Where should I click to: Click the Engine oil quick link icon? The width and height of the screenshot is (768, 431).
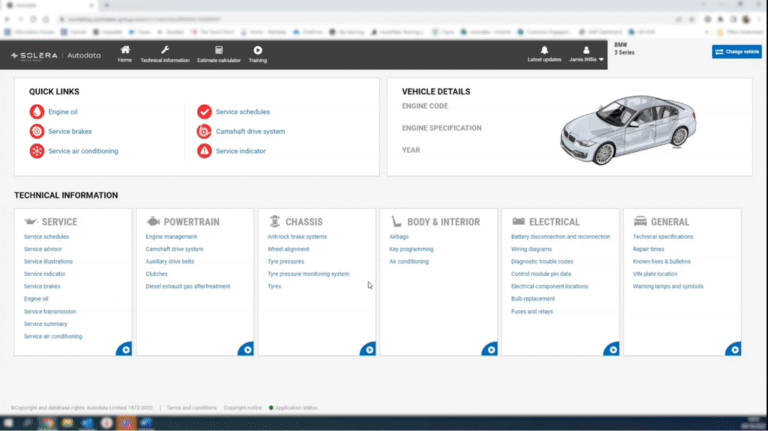[x=37, y=112]
